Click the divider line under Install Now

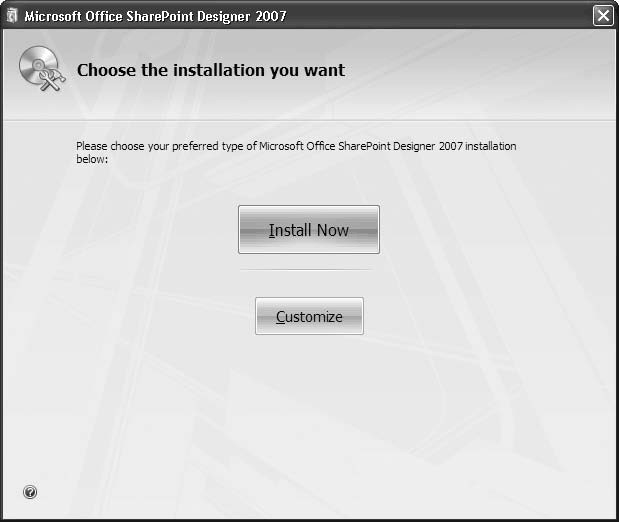tap(308, 269)
